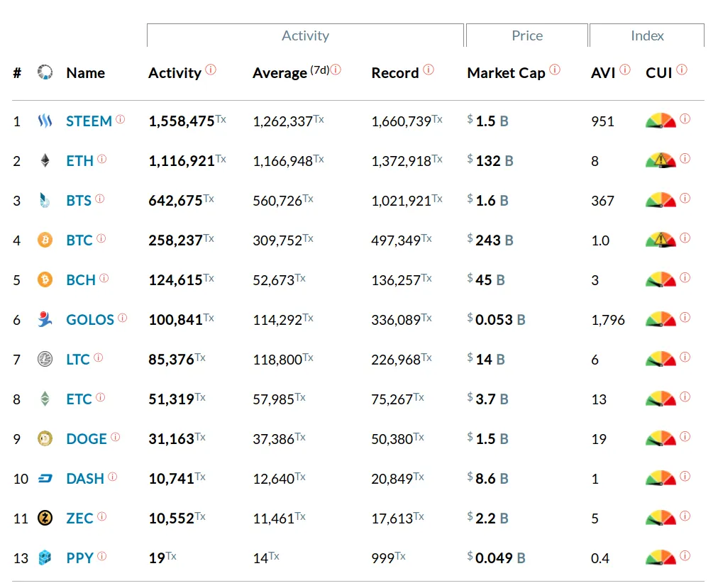Open the PPY coin link
This screenshot has height=588, width=718.
click(x=79, y=558)
